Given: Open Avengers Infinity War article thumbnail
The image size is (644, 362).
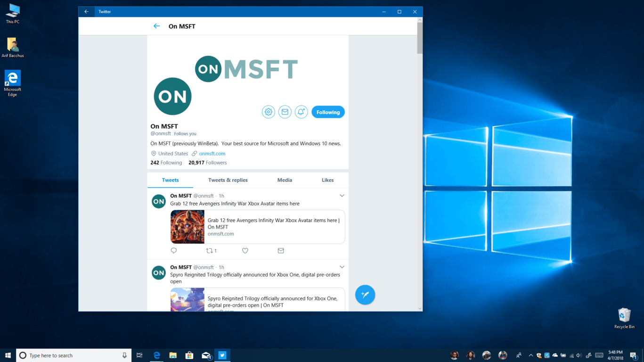Looking at the screenshot, I should pyautogui.click(x=187, y=227).
